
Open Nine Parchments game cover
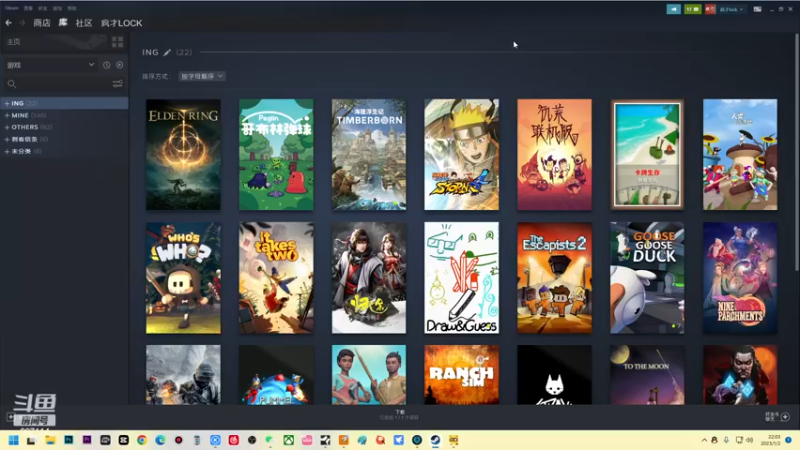pyautogui.click(x=740, y=278)
